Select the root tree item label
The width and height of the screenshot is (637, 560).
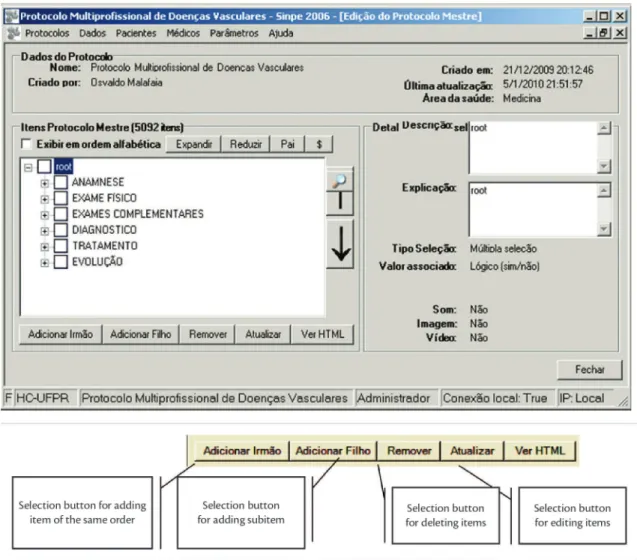tap(64, 167)
